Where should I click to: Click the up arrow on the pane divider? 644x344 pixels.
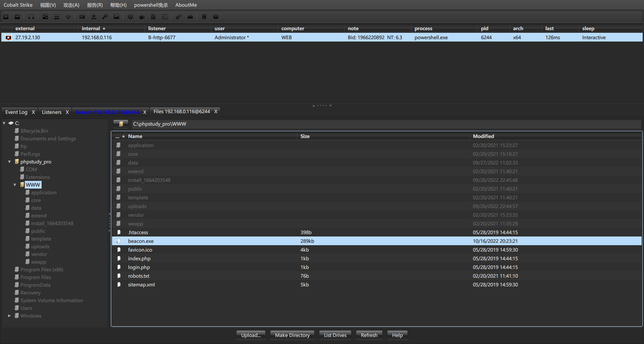(x=314, y=106)
